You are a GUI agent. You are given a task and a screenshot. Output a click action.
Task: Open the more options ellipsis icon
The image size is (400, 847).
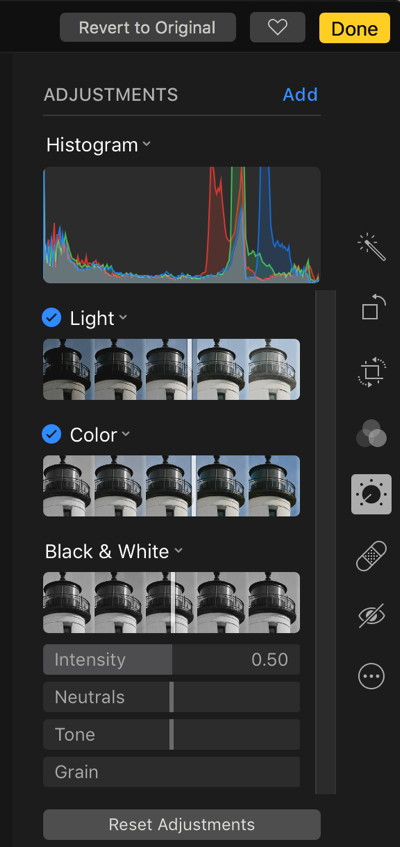[371, 676]
